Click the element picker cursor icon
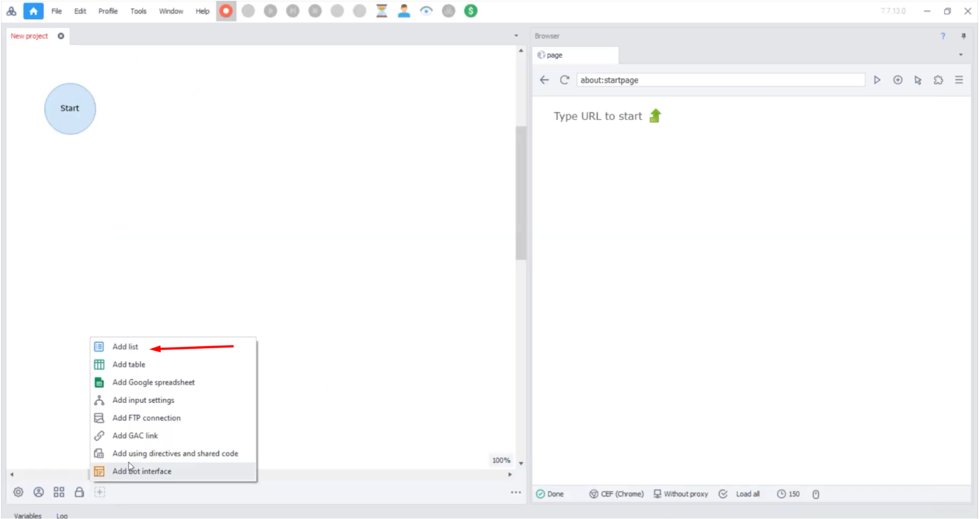 coord(918,80)
